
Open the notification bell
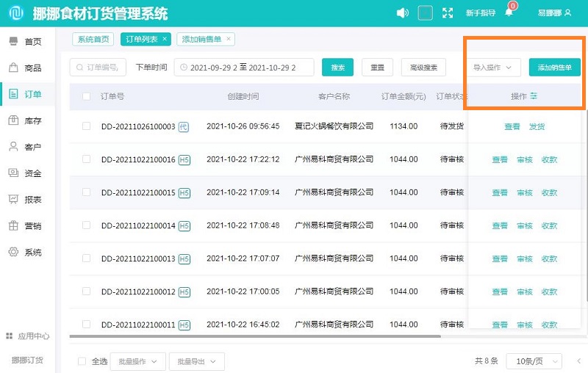click(509, 12)
